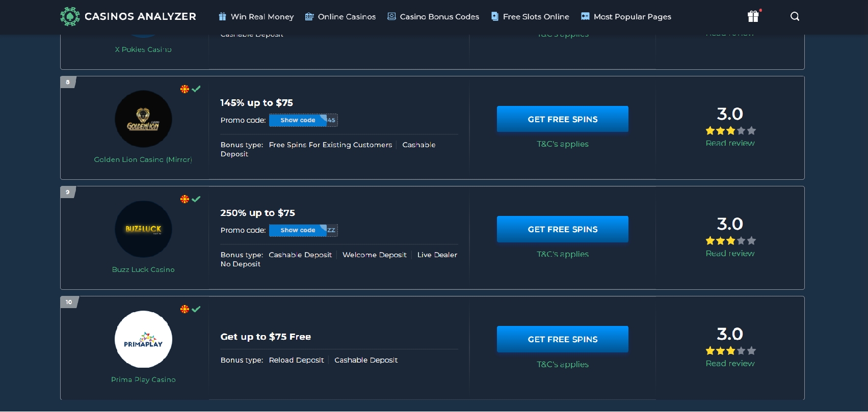Open the Online Casinos menu
This screenshot has height=412, width=868.
[x=340, y=17]
